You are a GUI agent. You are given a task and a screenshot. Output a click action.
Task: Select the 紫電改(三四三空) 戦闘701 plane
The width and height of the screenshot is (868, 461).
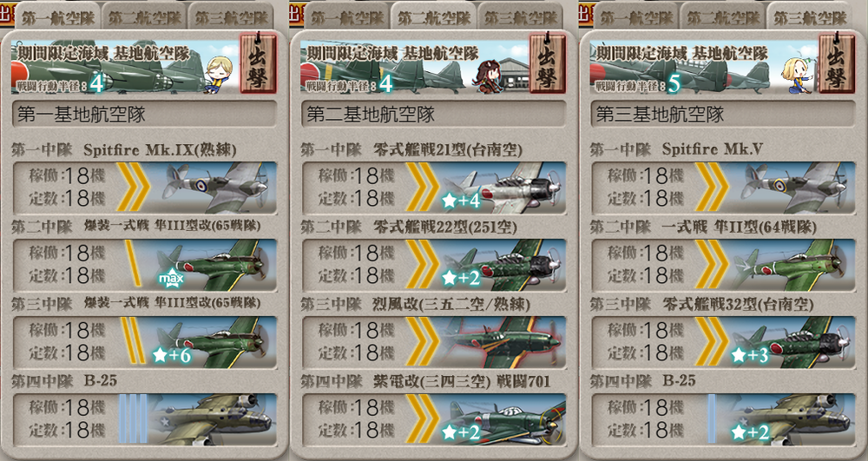[x=433, y=419]
